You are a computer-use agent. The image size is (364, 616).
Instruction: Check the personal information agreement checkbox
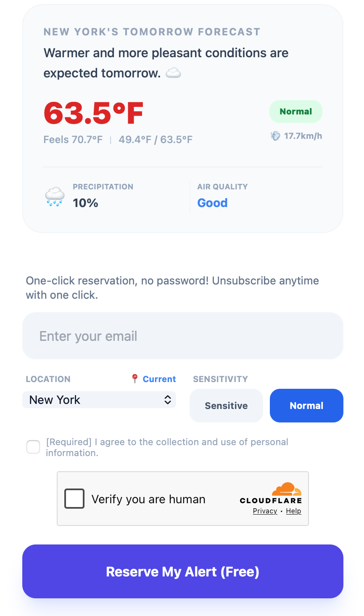(33, 447)
